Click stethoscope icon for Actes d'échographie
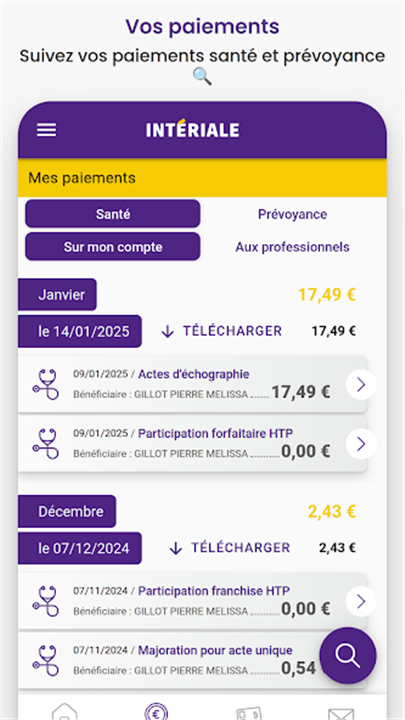Screen dimensions: 405x720 [46, 384]
